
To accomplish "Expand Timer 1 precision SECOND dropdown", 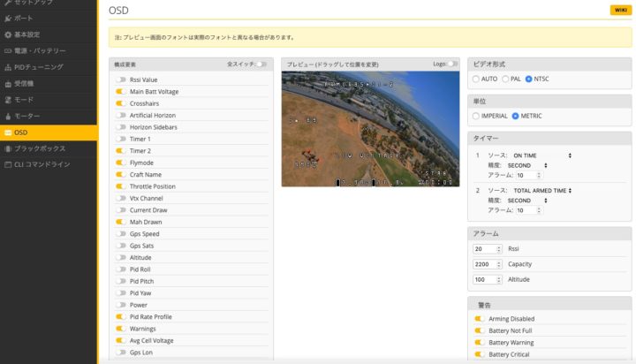I will [x=527, y=165].
